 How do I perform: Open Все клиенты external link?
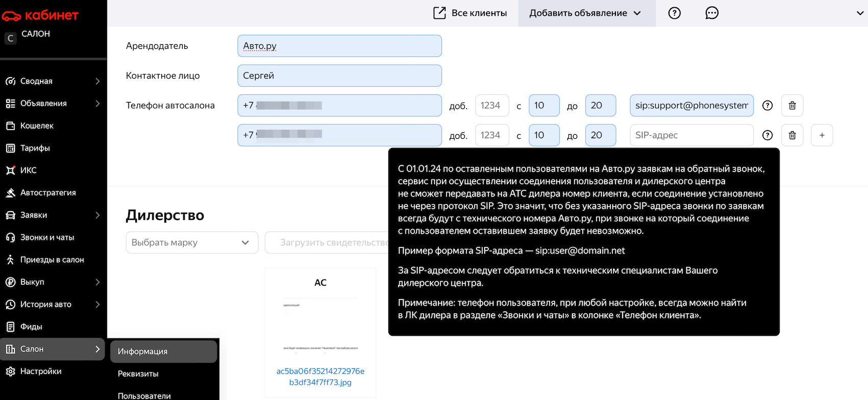tap(470, 13)
